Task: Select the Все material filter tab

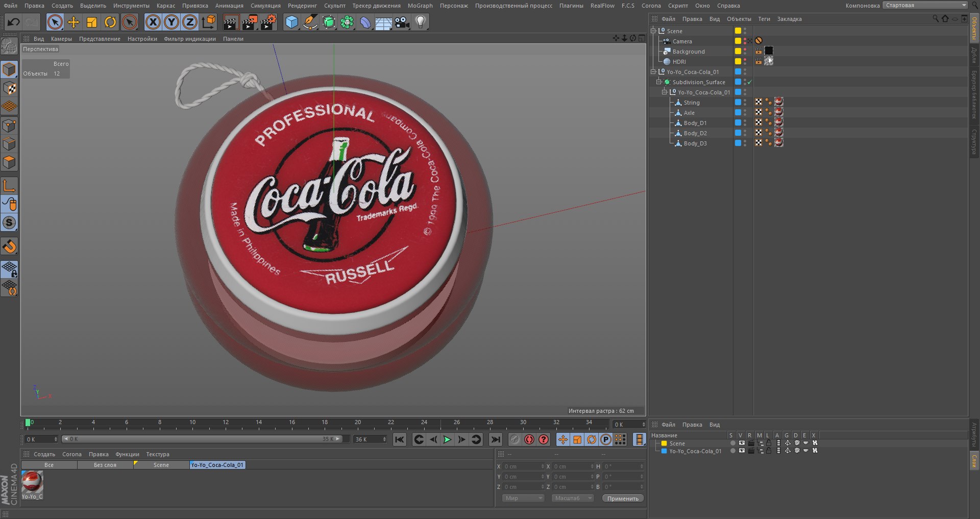Action: coord(49,465)
